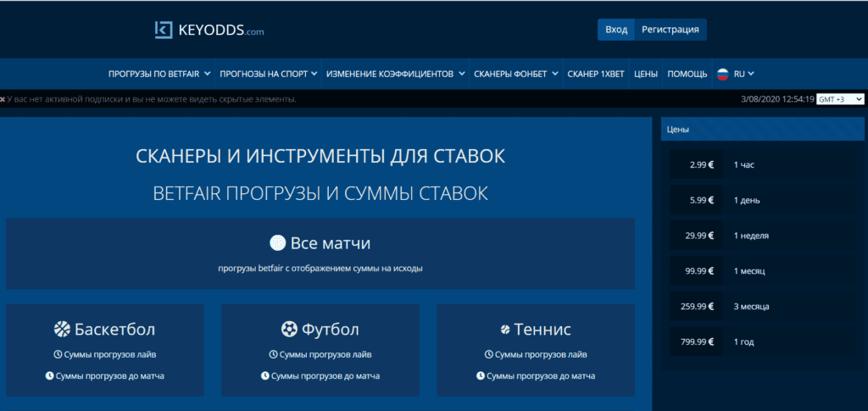Open football Суммы прогрузов лайв
The width and height of the screenshot is (868, 411).
325,354
